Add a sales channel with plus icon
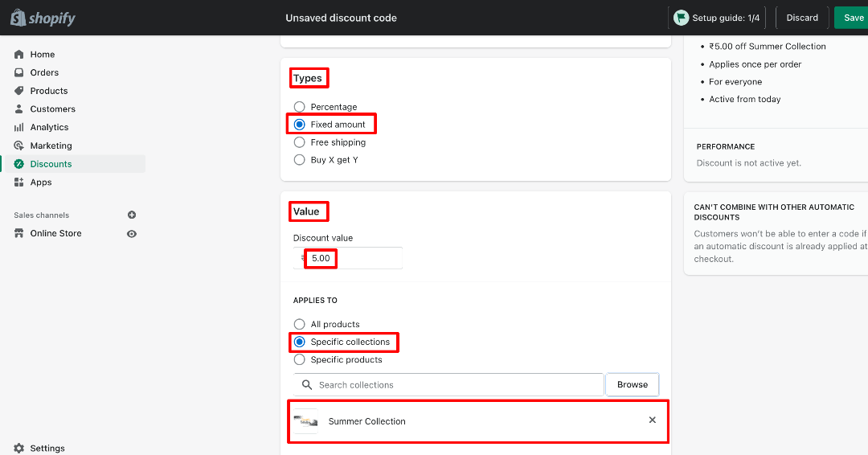Screen dimensions: 868x455 [x=132, y=215]
